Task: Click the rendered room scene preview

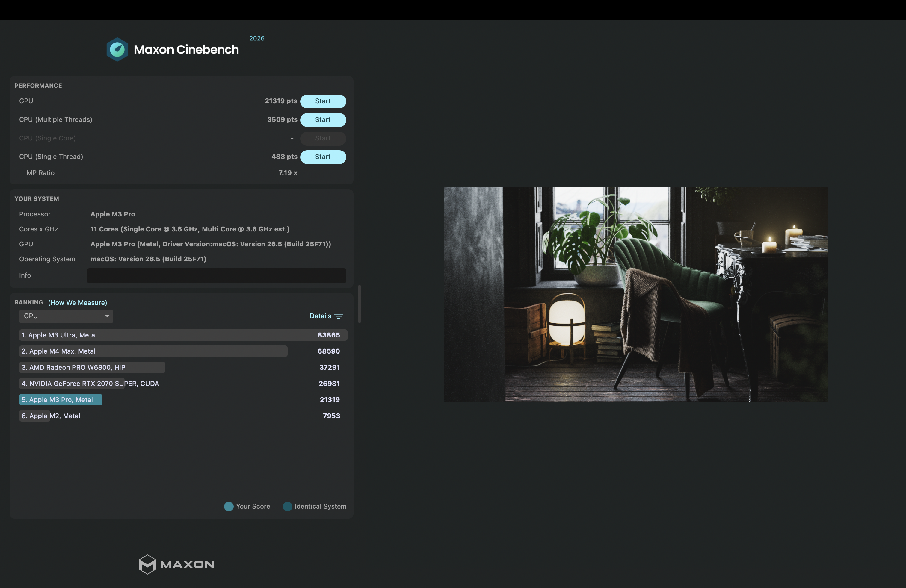Action: click(x=635, y=294)
